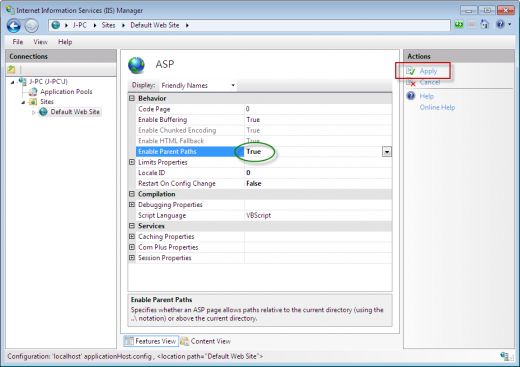Expand Session Properties group
The width and height of the screenshot is (520, 367).
[x=132, y=258]
